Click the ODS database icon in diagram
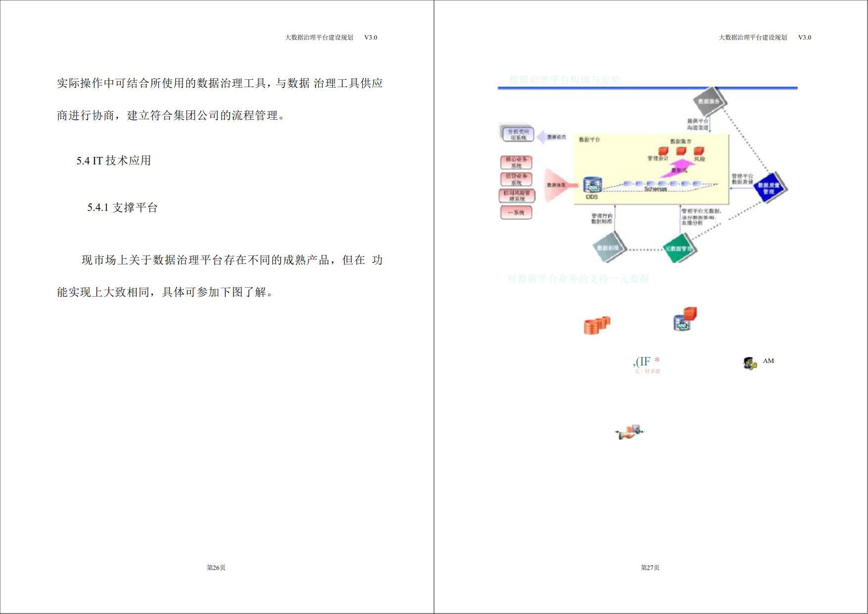Image resolution: width=868 pixels, height=614 pixels. pyautogui.click(x=592, y=185)
